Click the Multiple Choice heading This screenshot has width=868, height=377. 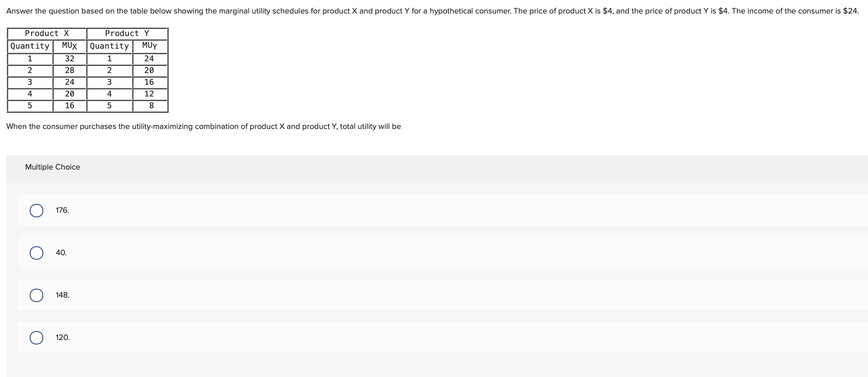click(x=52, y=167)
